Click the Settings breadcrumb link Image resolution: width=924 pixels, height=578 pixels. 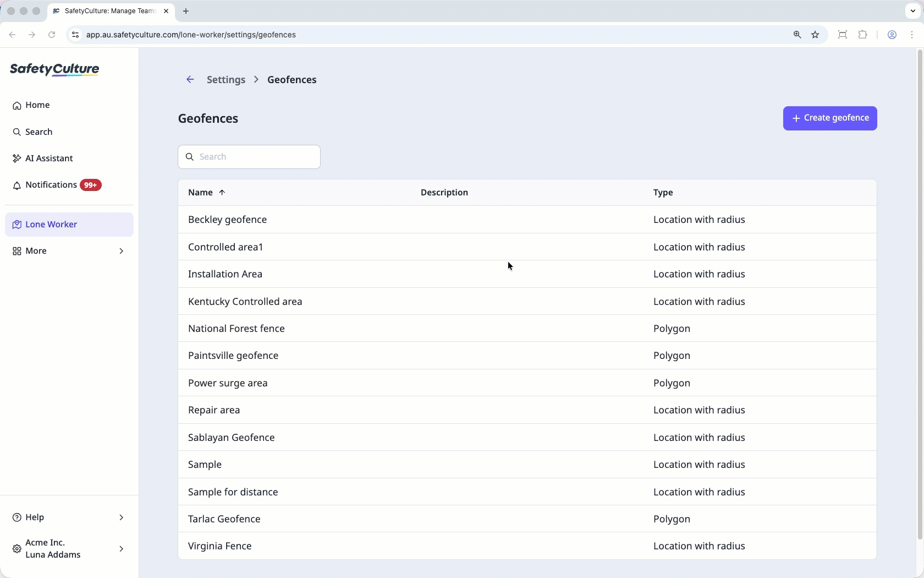pyautogui.click(x=226, y=80)
